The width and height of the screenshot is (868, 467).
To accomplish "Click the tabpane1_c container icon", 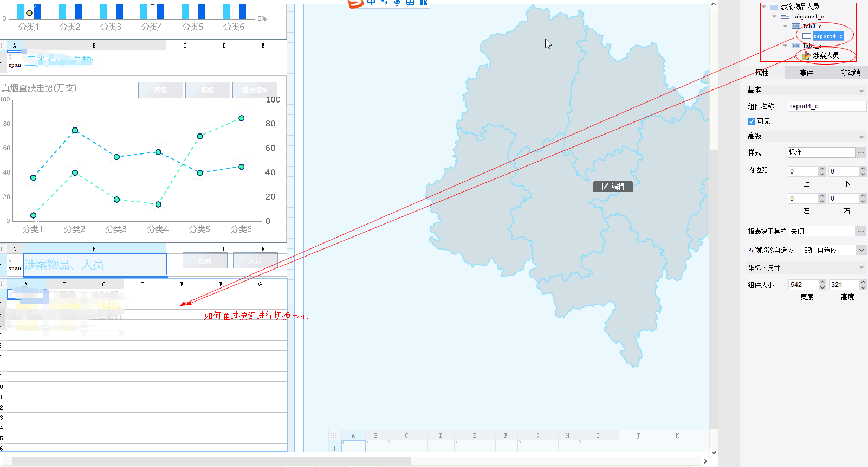I will 785,16.
